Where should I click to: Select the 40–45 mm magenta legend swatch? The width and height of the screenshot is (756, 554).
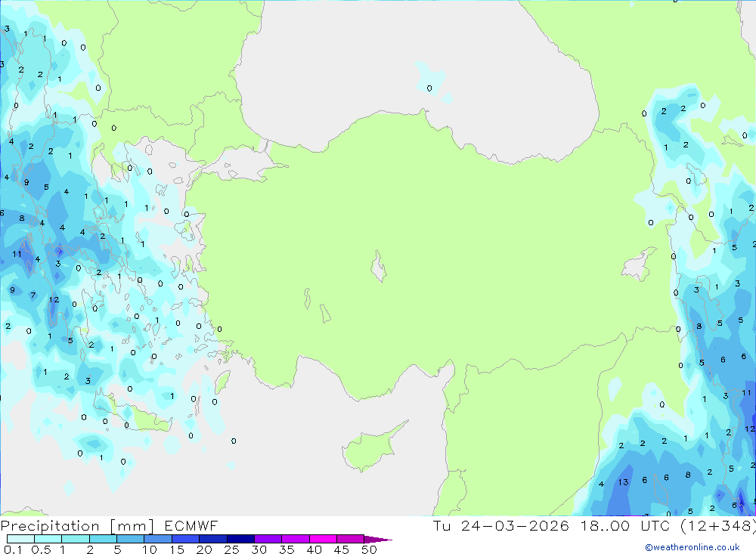click(323, 539)
